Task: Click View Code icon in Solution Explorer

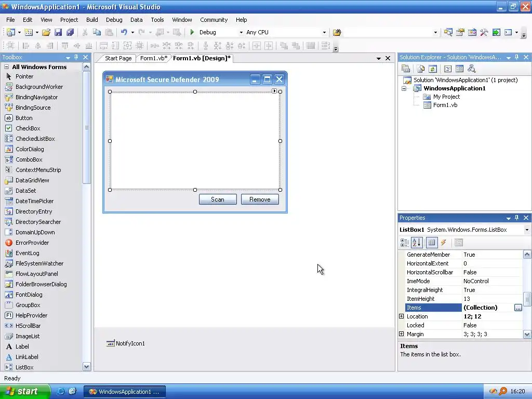Action: pos(448,69)
